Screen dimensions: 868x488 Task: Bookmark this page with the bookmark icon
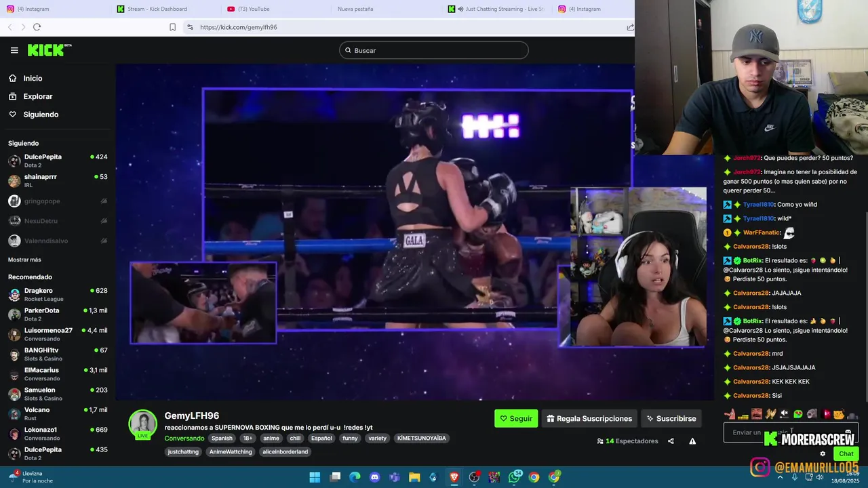(172, 27)
